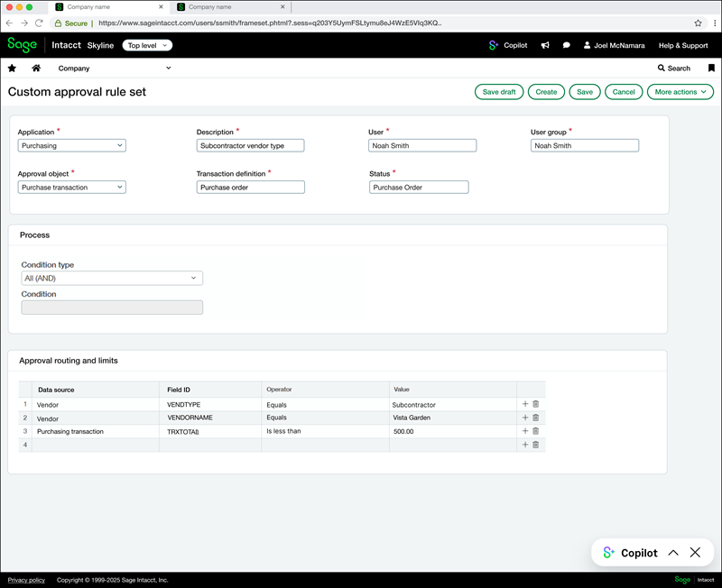Delete row 1 with trash icon
Screen dimensions: 722x588
click(x=535, y=404)
